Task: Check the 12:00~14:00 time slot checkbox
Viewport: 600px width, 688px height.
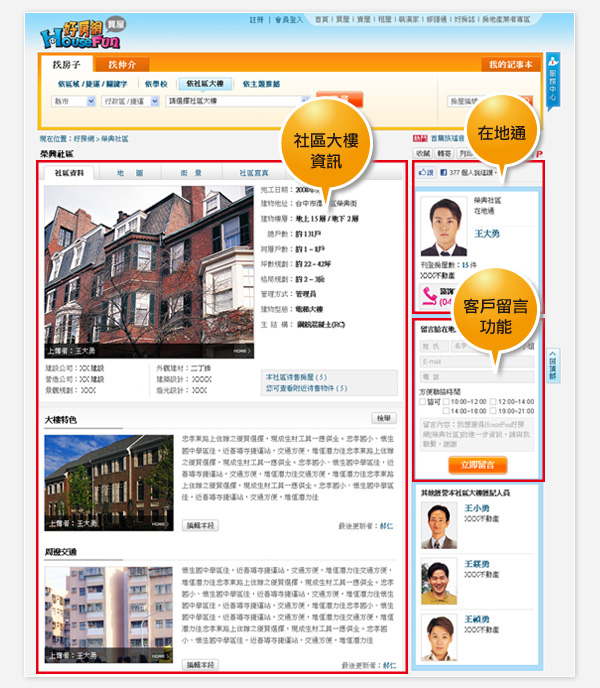Action: tap(493, 401)
